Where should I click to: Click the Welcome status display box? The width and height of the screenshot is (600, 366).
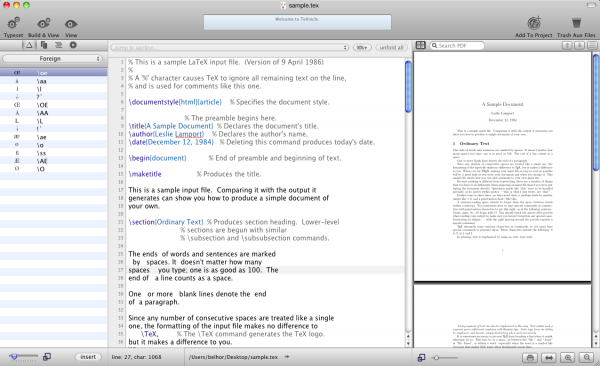pyautogui.click(x=297, y=22)
